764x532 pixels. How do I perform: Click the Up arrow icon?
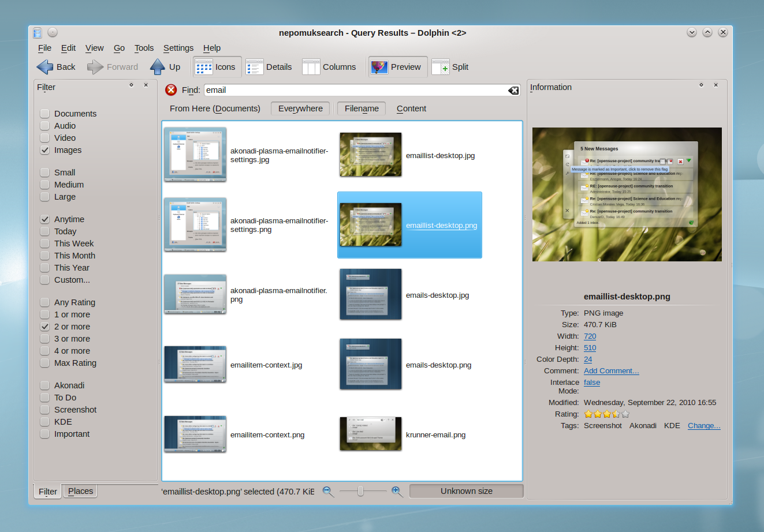(x=158, y=67)
